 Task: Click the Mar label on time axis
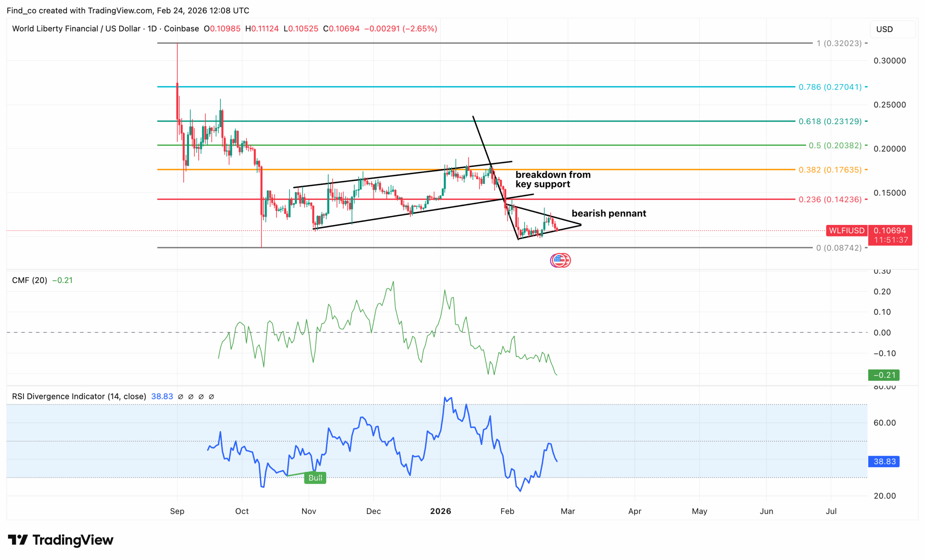click(x=568, y=511)
